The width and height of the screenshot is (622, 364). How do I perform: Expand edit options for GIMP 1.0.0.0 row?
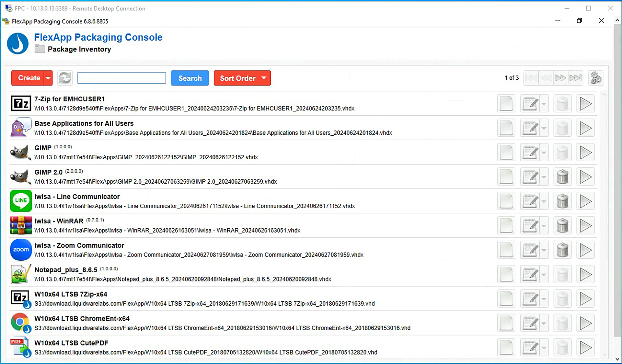[544, 153]
